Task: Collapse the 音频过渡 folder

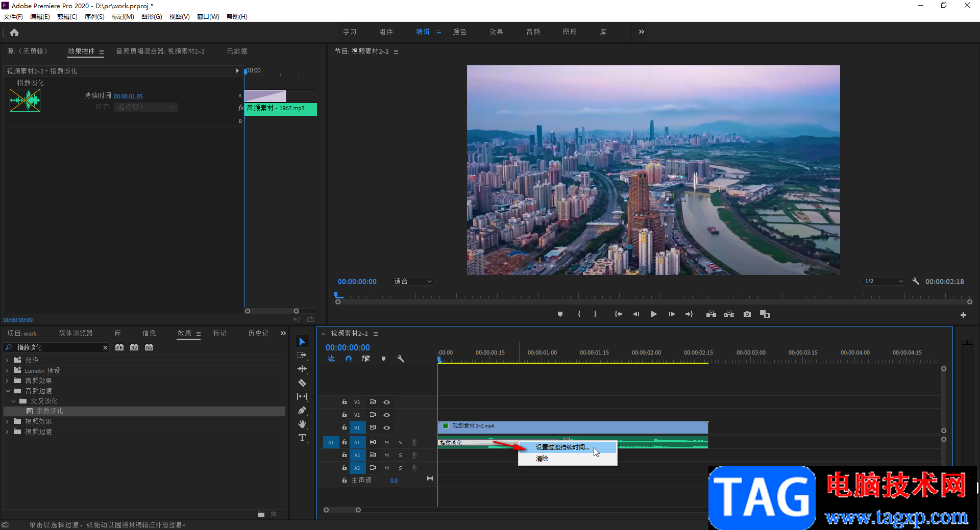Action: [7, 391]
